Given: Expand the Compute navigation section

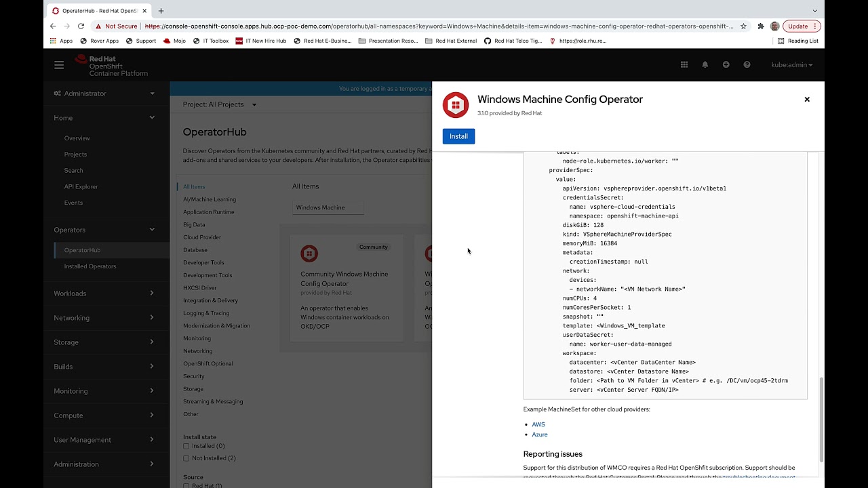Looking at the screenshot, I should [x=106, y=415].
